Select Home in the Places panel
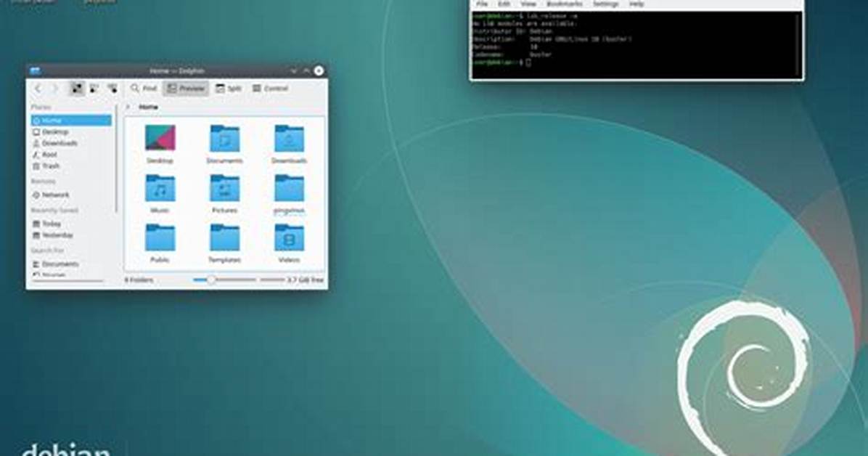The height and width of the screenshot is (456, 868). point(71,121)
